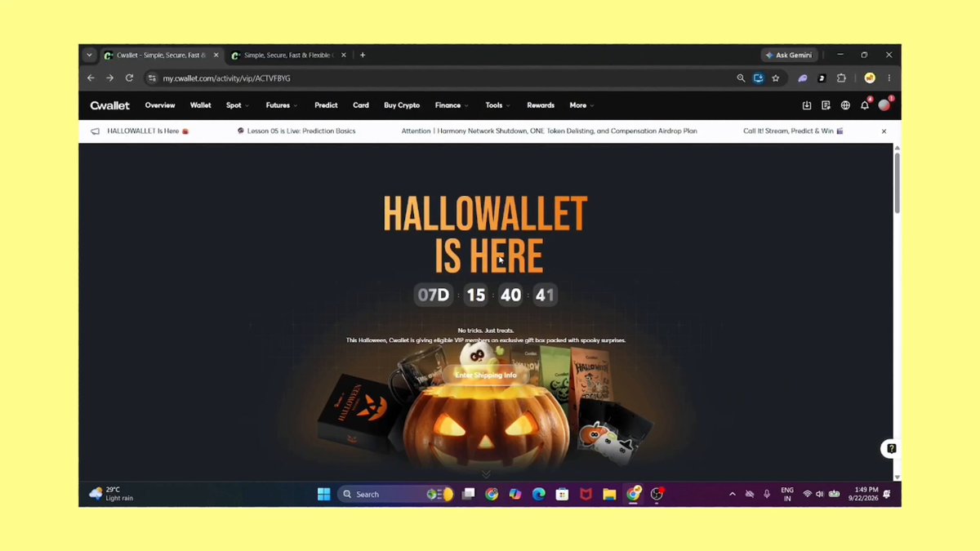Screen dimensions: 980x551
Task: Reload the page with the refresh icon
Action: pos(129,78)
